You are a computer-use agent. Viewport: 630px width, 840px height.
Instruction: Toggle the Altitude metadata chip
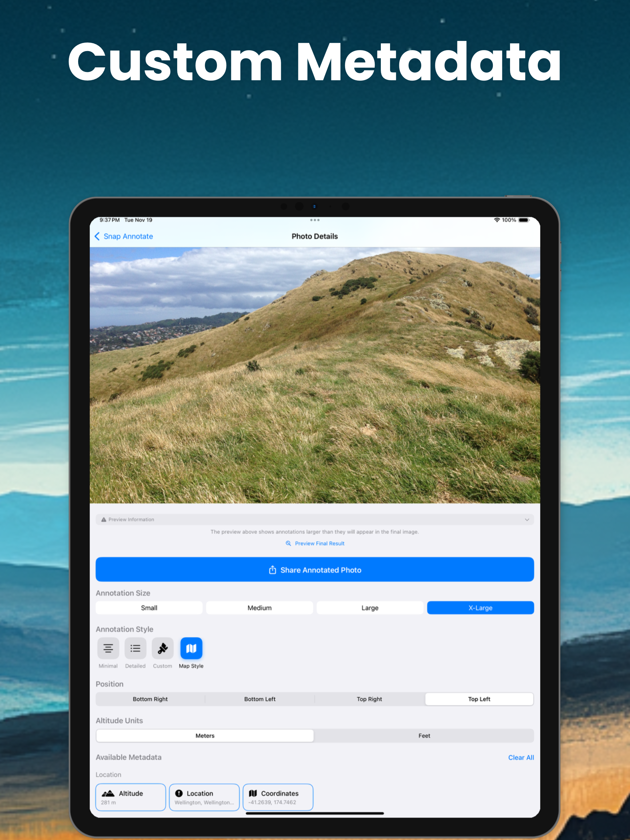pos(130,797)
